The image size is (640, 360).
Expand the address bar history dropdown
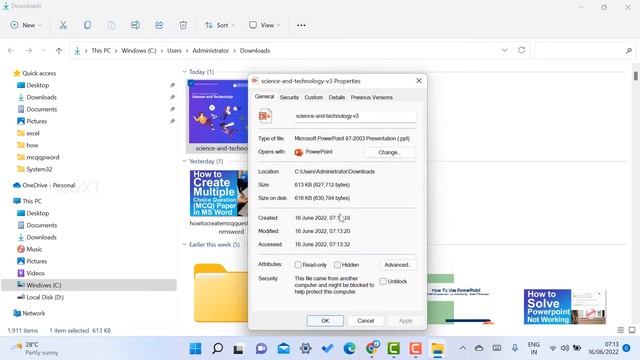click(x=504, y=50)
